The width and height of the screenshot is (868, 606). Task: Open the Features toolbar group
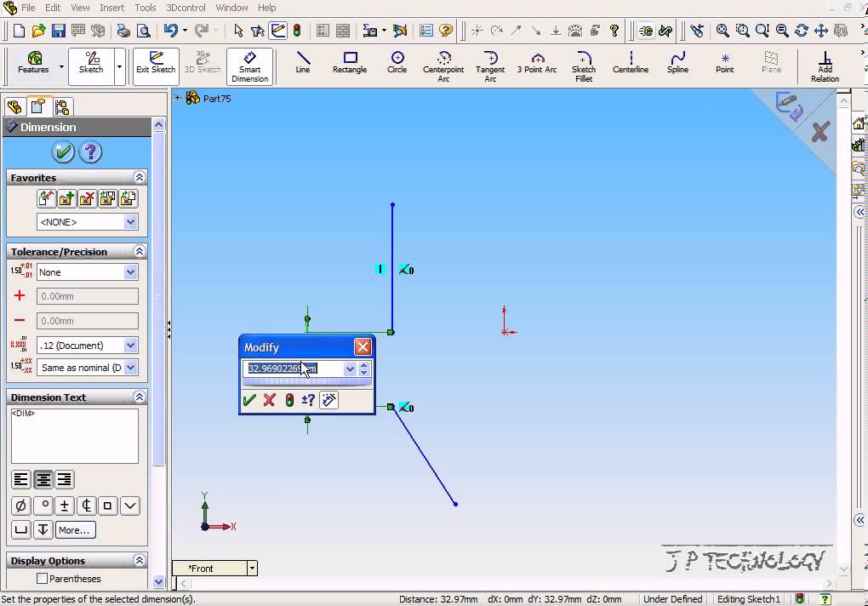(33, 62)
